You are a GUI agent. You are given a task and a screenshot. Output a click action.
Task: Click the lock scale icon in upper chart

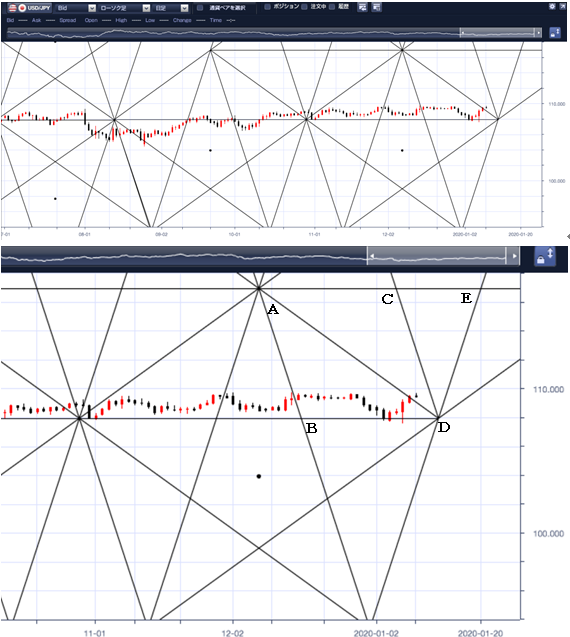[x=555, y=33]
